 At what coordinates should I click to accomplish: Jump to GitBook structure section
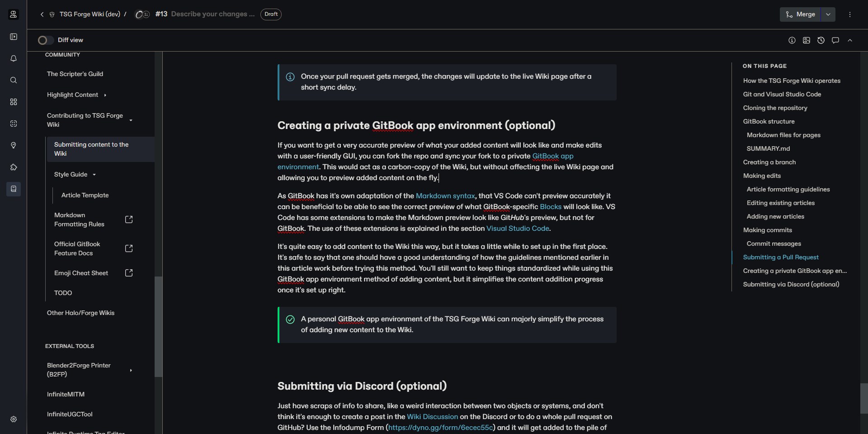pyautogui.click(x=769, y=122)
